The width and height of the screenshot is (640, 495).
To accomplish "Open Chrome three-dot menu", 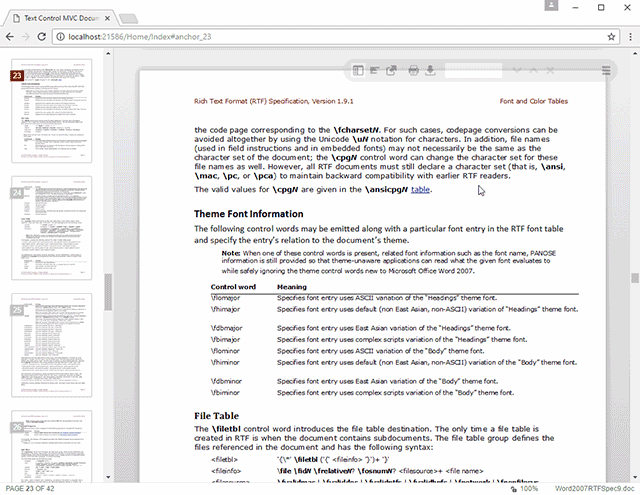I will pyautogui.click(x=630, y=37).
